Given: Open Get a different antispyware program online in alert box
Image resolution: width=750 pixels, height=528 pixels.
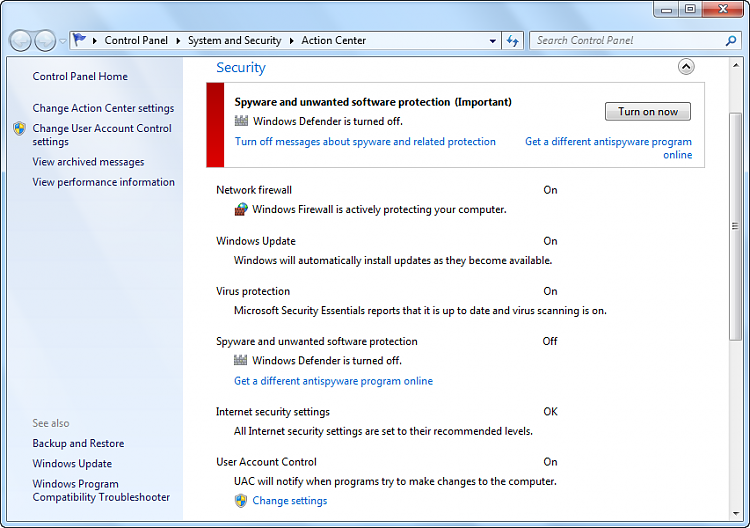Looking at the screenshot, I should pos(608,148).
